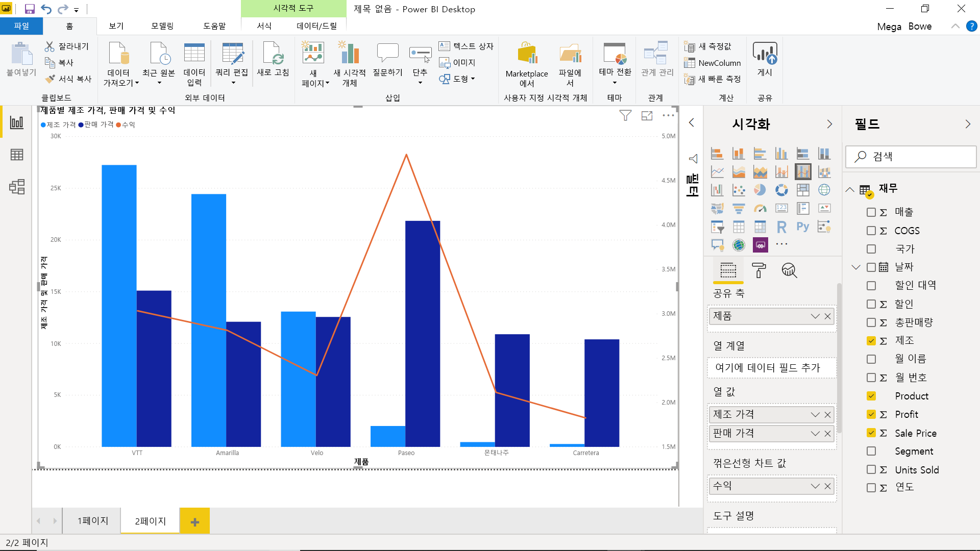Click the 게시 publish button

tap(764, 60)
